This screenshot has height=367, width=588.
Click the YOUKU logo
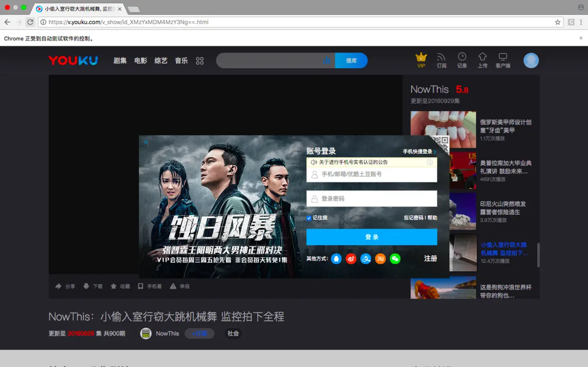pos(73,61)
